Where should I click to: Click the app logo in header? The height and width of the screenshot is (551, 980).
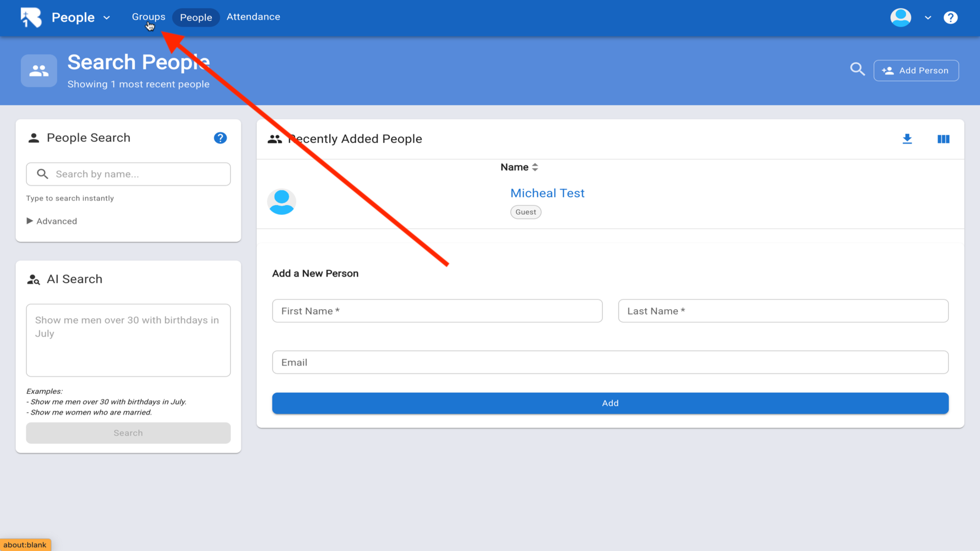(x=31, y=17)
